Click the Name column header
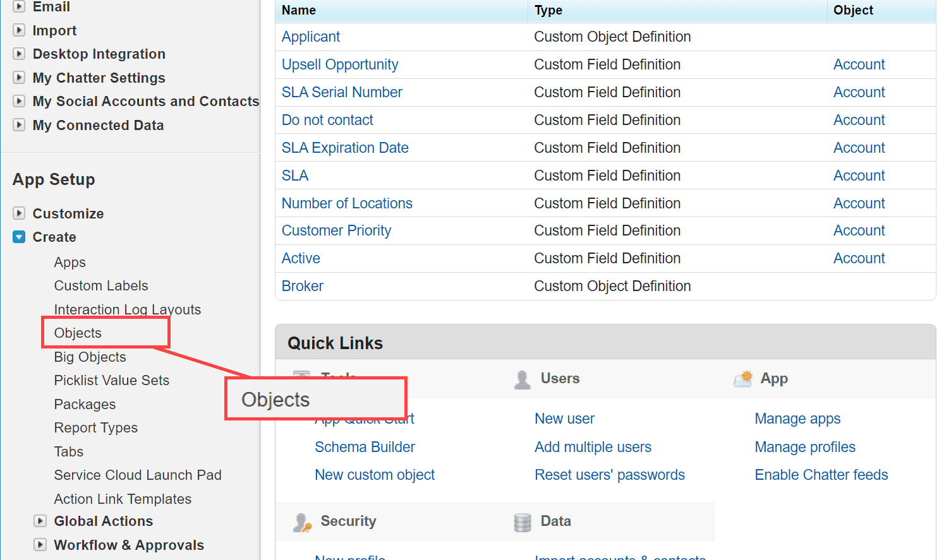 coord(299,10)
